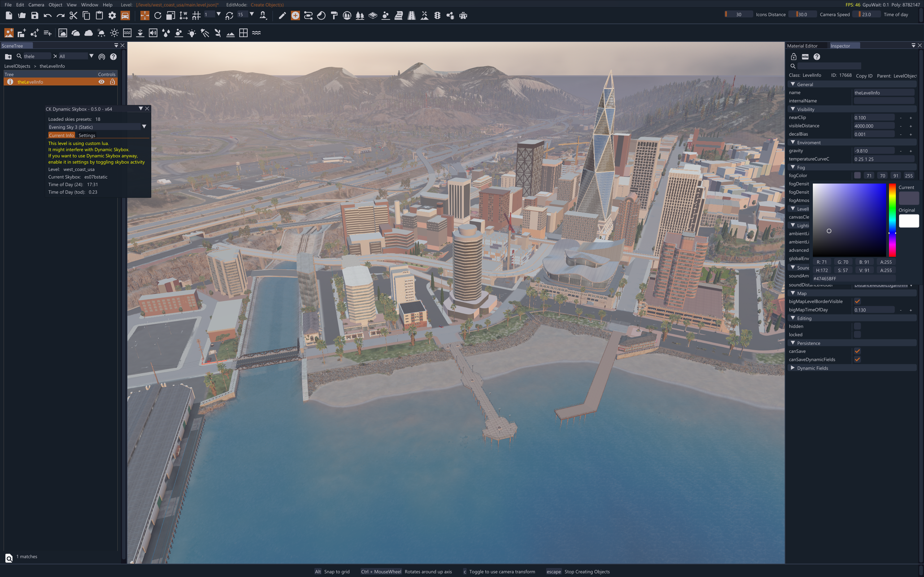Image resolution: width=924 pixels, height=577 pixels.
Task: Uncheck the canSave checkbox
Action: click(x=857, y=351)
